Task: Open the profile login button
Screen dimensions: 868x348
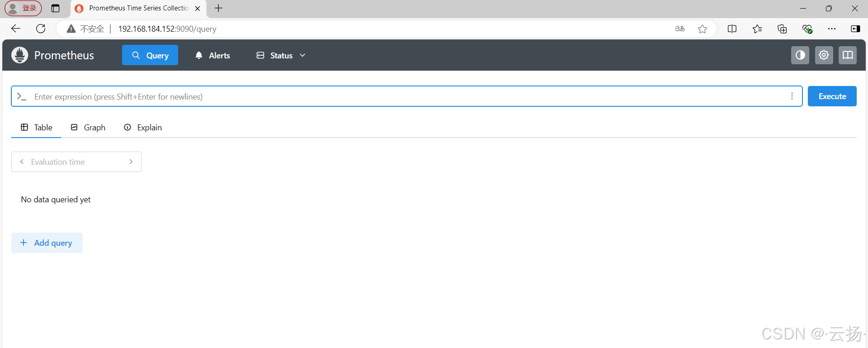Action: [23, 8]
